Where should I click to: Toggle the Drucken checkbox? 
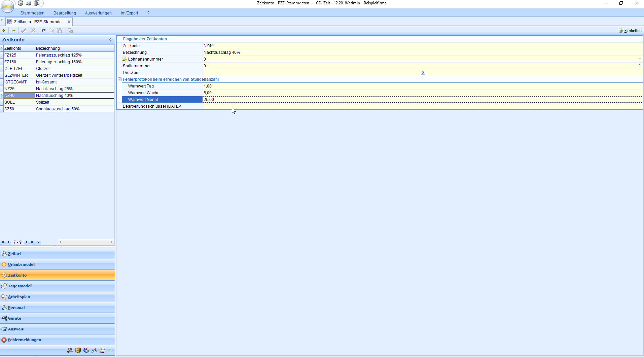[x=423, y=73]
